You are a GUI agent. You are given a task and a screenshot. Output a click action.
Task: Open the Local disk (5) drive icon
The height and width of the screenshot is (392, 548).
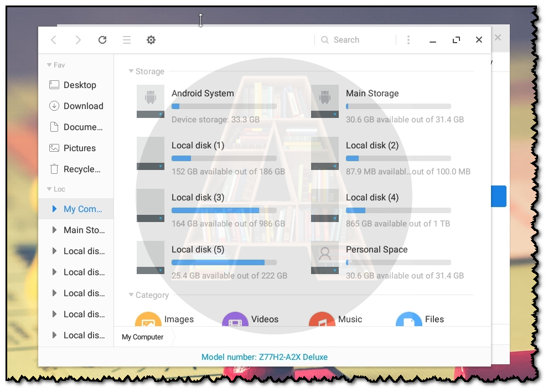pyautogui.click(x=151, y=257)
